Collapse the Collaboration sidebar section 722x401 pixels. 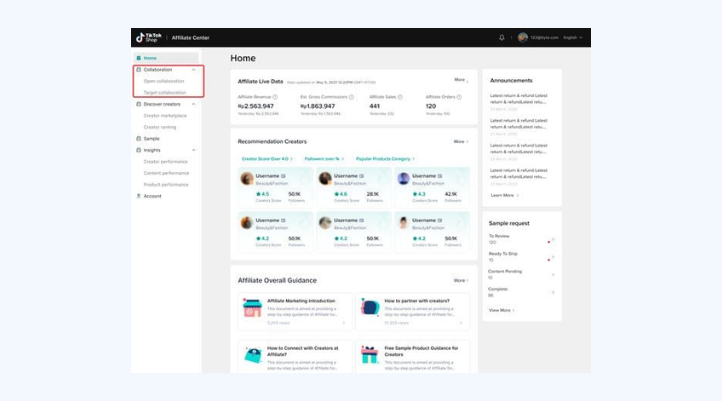[194, 70]
